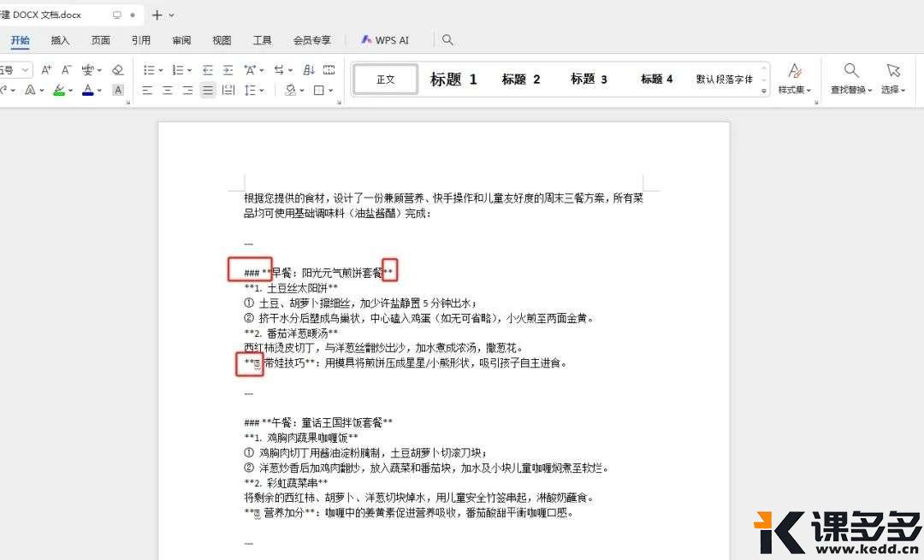Image resolution: width=924 pixels, height=560 pixels.
Task: Toggle justify alignment button
Action: tap(208, 90)
